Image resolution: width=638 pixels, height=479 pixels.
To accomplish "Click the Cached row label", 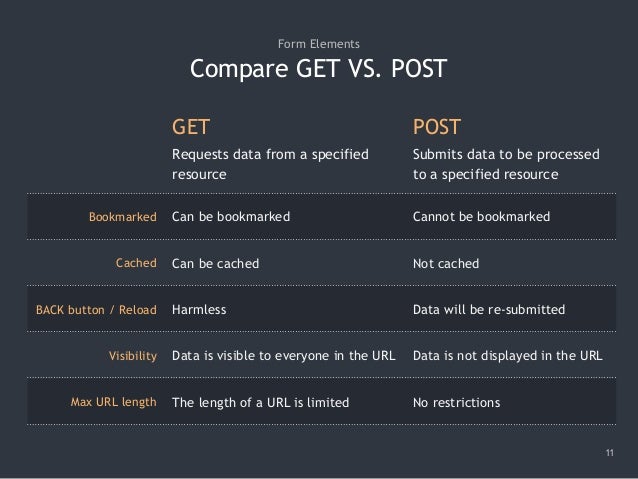I will pos(136,264).
